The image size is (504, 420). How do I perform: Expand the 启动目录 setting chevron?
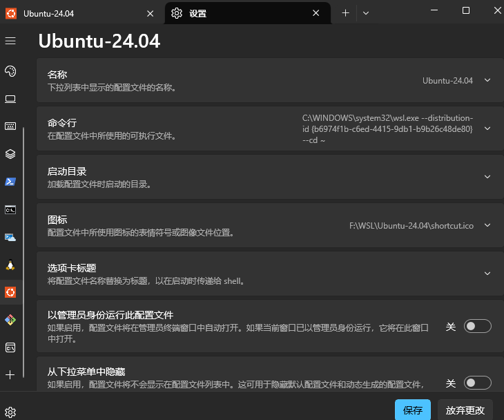487,177
